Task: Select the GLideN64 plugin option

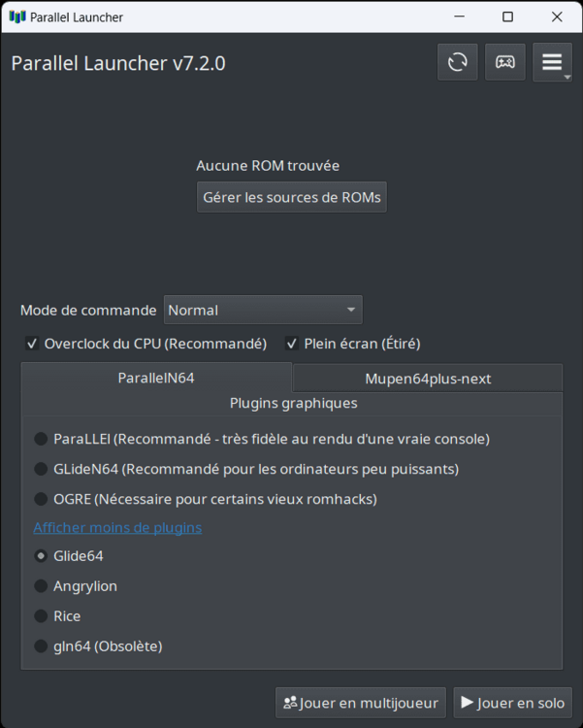Action: [41, 469]
